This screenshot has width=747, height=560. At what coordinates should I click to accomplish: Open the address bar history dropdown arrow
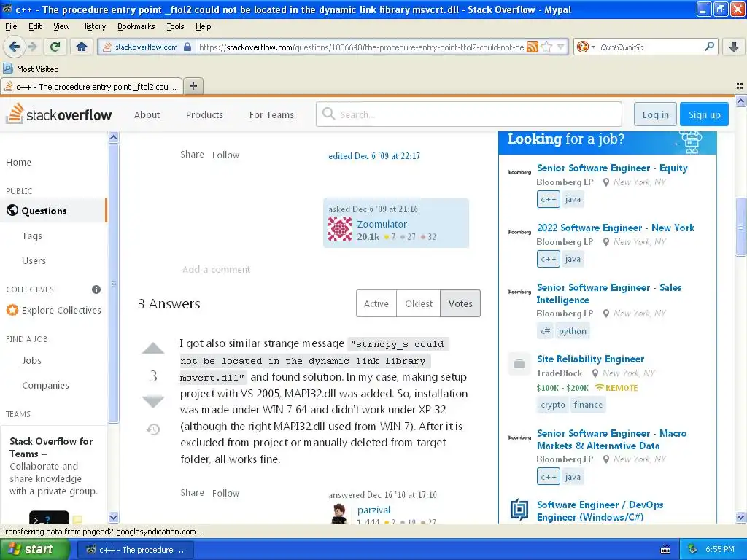[561, 47]
